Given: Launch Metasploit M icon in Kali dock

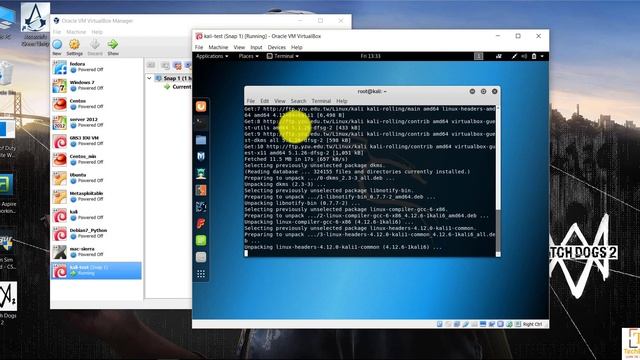Looking at the screenshot, I should (x=201, y=156).
